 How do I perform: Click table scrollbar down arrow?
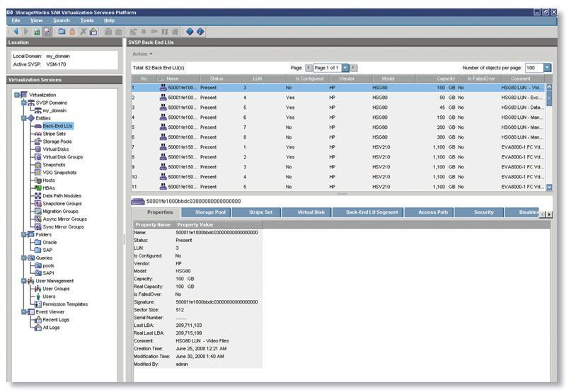tap(549, 187)
